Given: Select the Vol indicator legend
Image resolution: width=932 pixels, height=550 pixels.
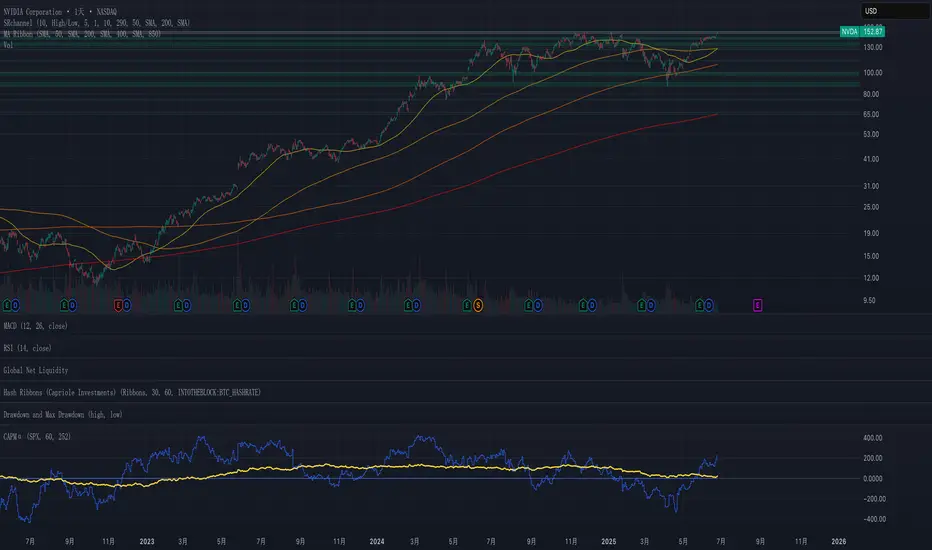Looking at the screenshot, I should pyautogui.click(x=8, y=45).
